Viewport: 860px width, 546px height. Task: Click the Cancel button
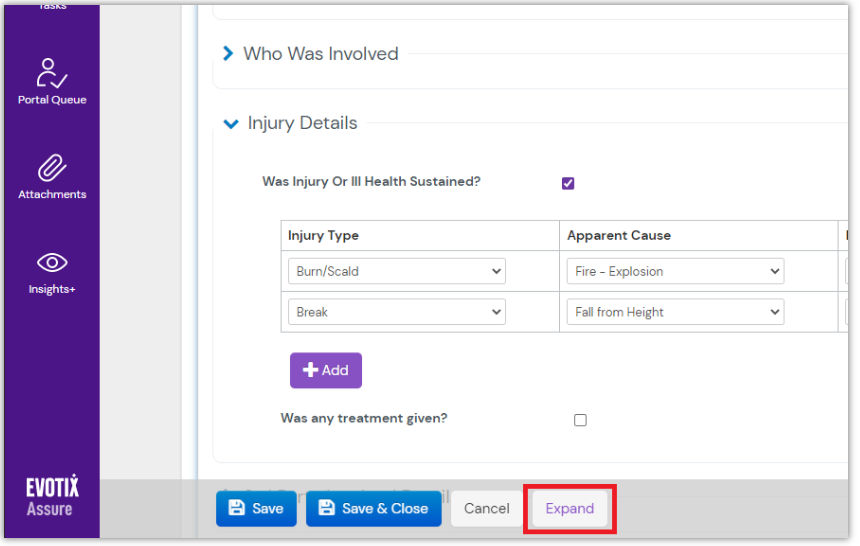(486, 508)
